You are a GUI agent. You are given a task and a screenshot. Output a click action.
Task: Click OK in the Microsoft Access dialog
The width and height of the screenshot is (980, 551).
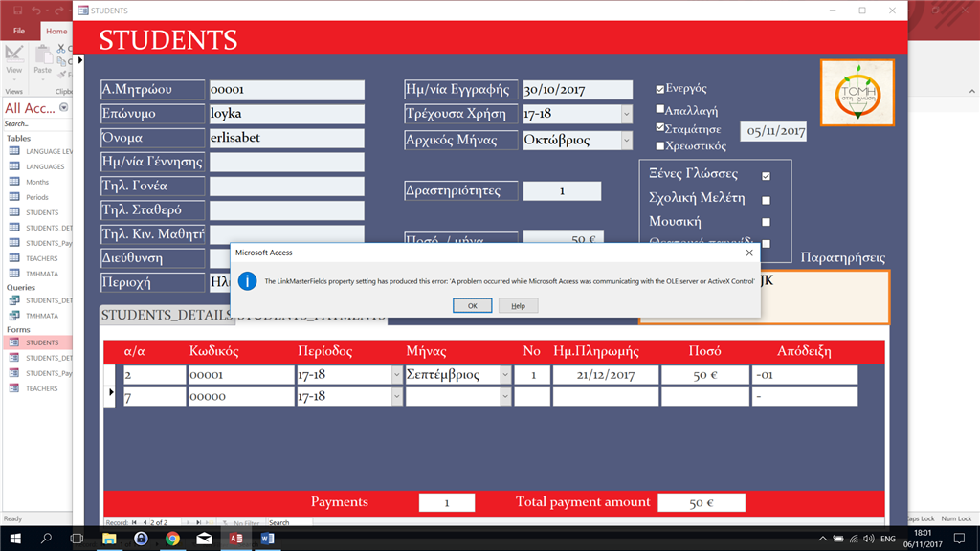point(472,305)
